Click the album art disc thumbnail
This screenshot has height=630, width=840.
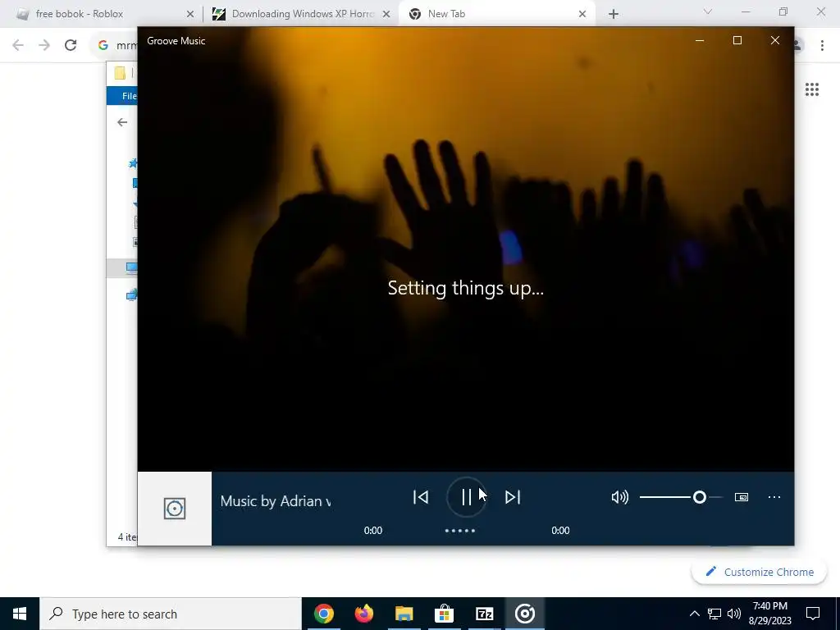pos(175,509)
